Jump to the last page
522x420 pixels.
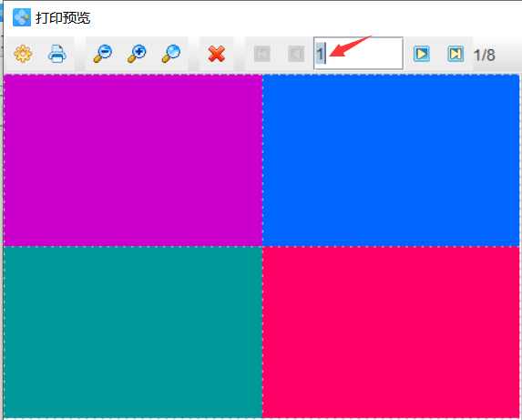tap(455, 54)
